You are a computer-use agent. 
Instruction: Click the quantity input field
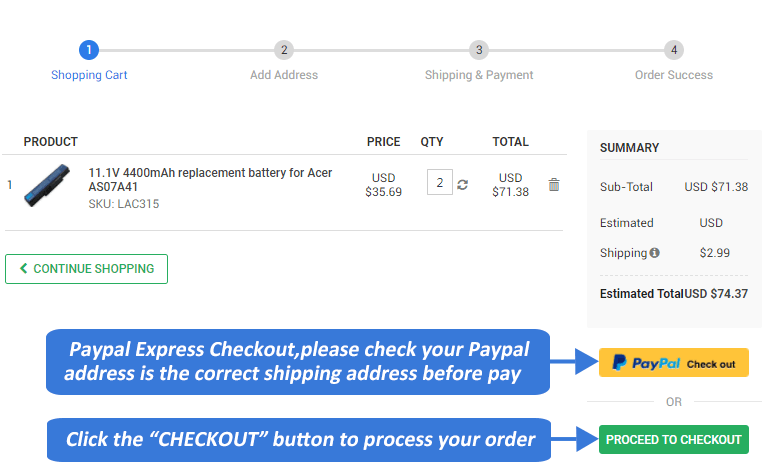coord(439,183)
